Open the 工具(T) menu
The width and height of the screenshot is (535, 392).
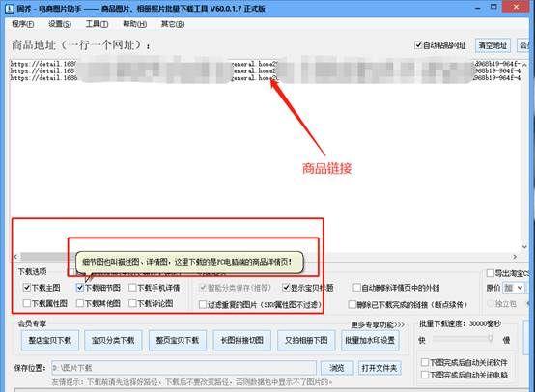pyautogui.click(x=97, y=24)
